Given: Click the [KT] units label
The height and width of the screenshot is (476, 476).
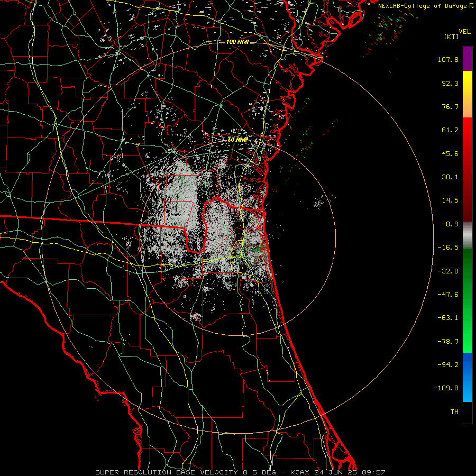Looking at the screenshot, I should 452,36.
